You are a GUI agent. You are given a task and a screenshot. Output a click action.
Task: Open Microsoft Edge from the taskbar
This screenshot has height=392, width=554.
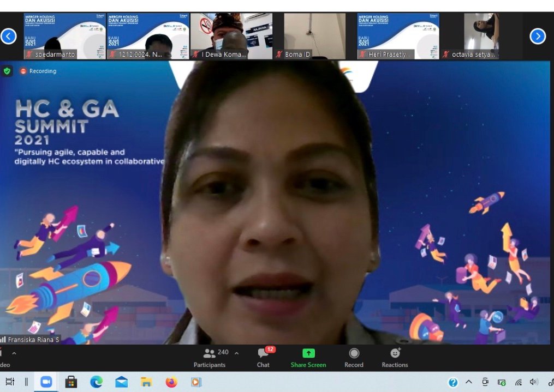(x=96, y=382)
